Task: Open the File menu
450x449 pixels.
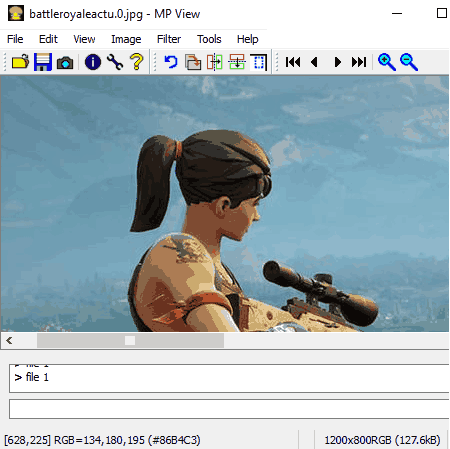Action: pyautogui.click(x=15, y=39)
